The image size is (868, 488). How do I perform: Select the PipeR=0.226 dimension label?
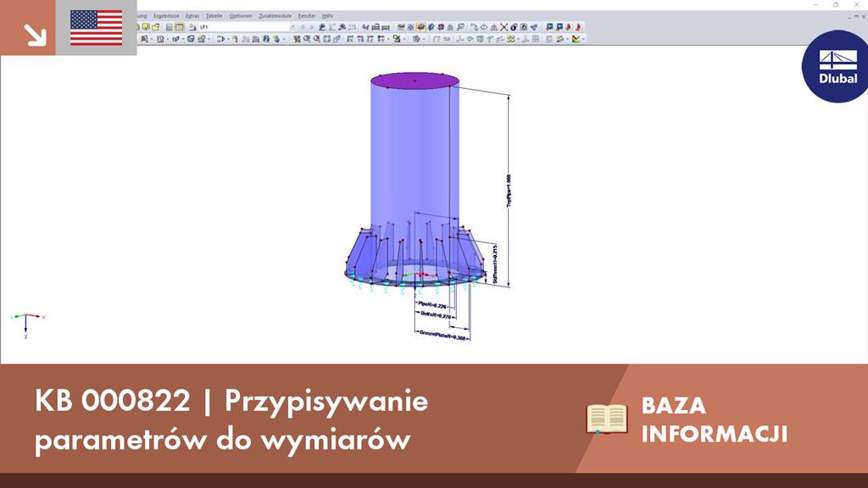431,305
